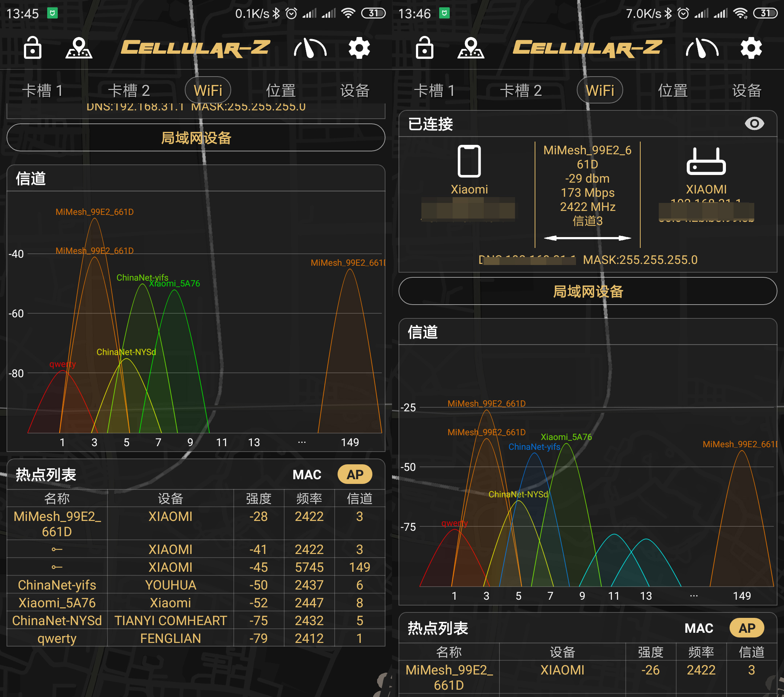This screenshot has width=784, height=697.
Task: Select Xiaomi_5A76 hotspot entry in table
Action: (57, 603)
